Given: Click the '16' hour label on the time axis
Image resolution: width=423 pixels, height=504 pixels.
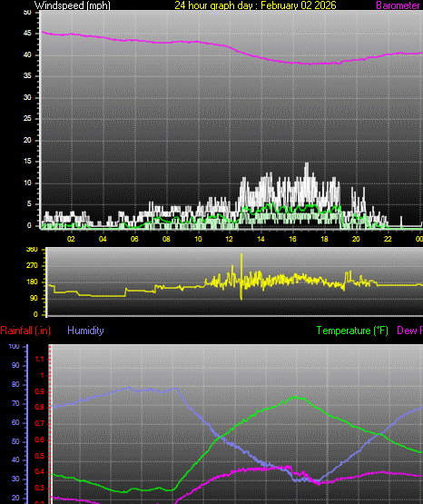Looking at the screenshot, I should pos(292,239).
